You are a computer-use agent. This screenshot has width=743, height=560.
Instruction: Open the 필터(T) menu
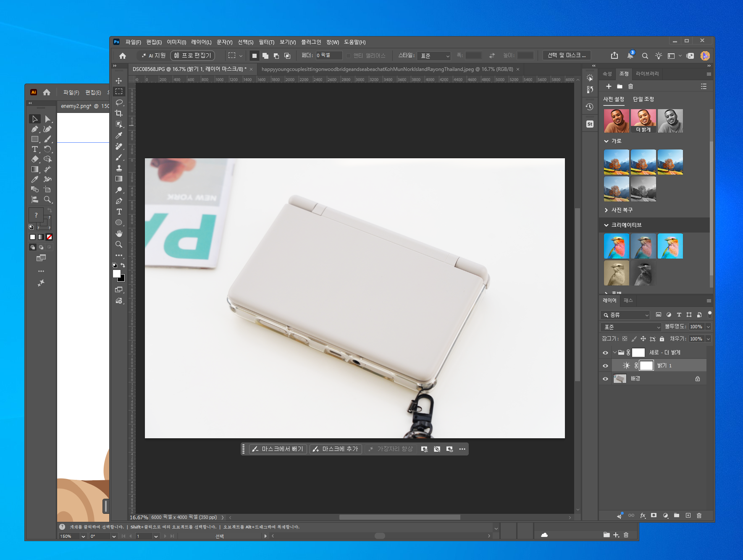coord(266,42)
